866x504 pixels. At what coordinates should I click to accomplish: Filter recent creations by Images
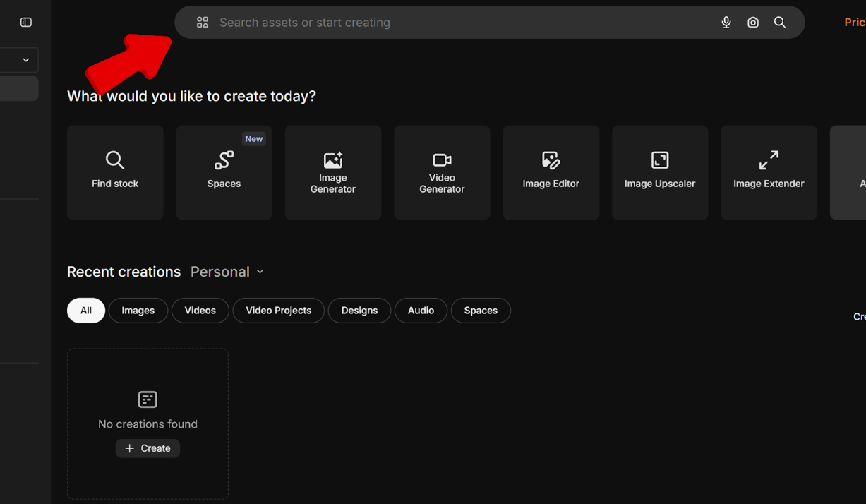click(138, 311)
